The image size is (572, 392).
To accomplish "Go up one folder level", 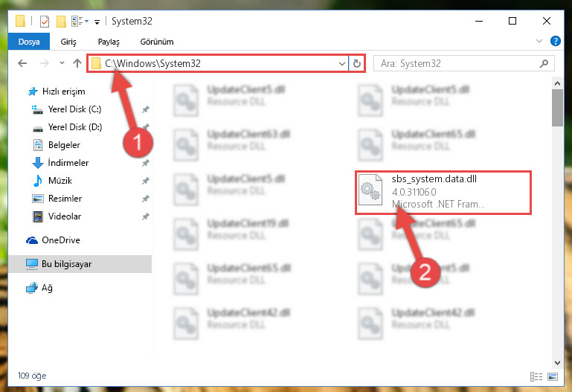I will 77,63.
